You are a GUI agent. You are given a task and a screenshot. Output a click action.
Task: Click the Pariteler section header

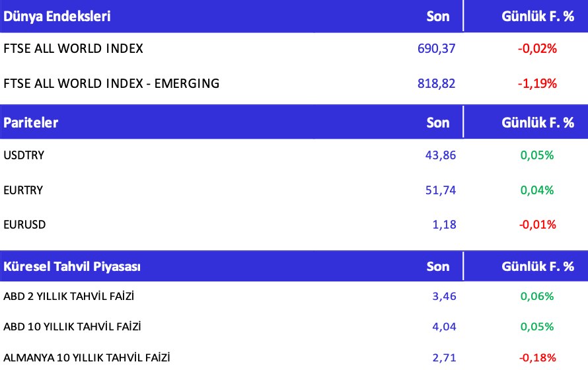pos(31,122)
